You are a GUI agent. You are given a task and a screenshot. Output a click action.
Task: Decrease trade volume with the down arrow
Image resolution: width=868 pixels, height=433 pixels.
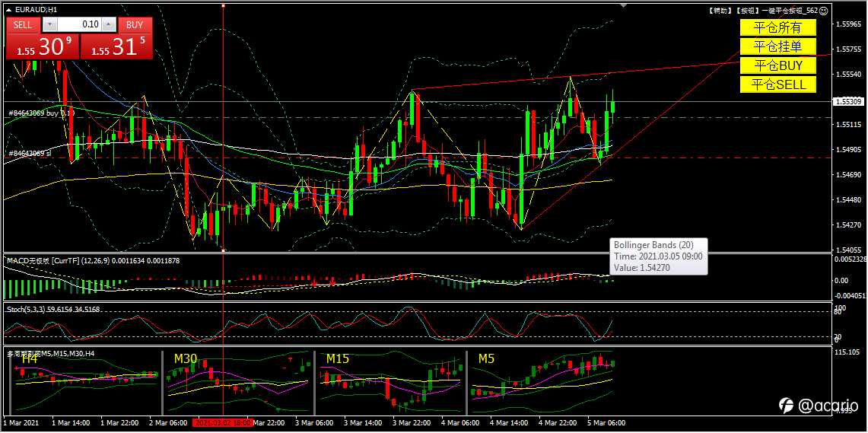[x=49, y=24]
